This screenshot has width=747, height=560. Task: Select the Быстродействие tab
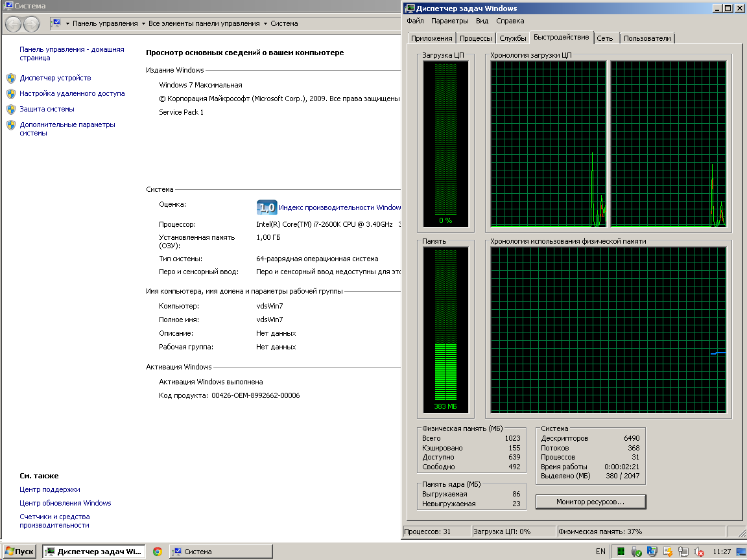pos(561,37)
